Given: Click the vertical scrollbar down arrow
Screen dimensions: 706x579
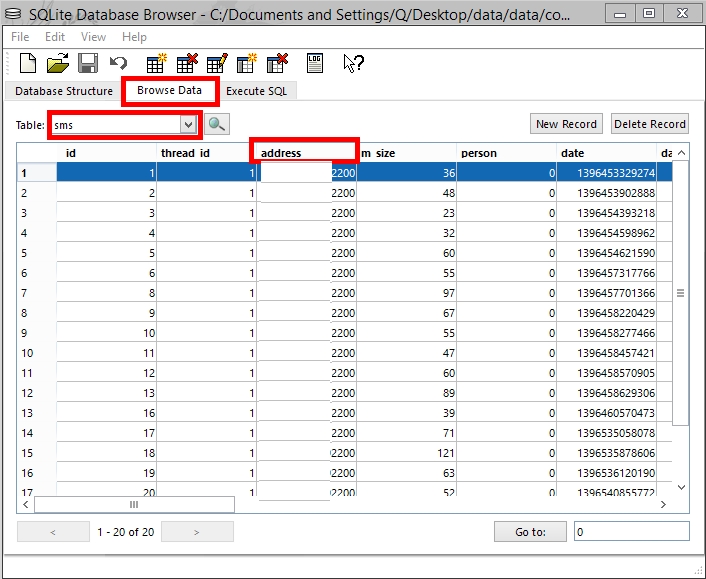Looking at the screenshot, I should [x=682, y=487].
